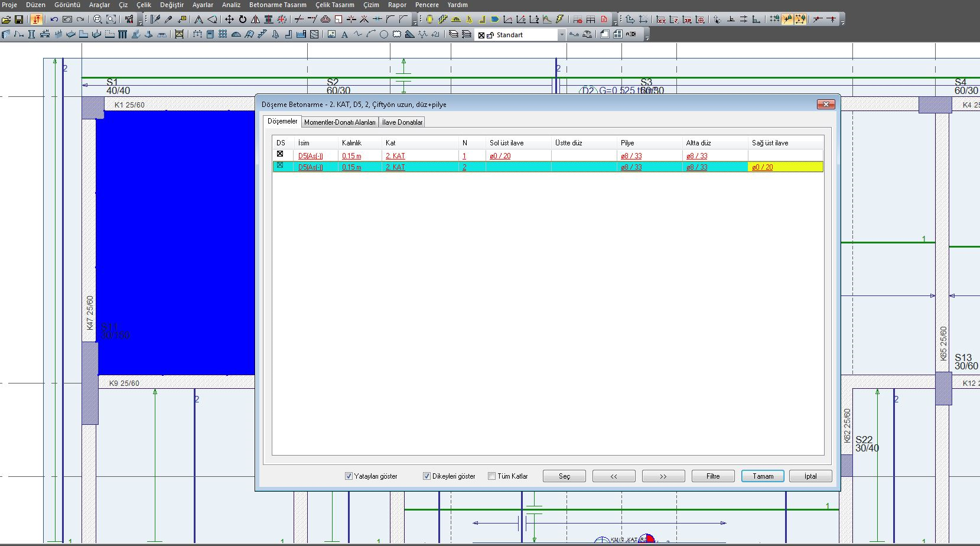Expand the overflow arrow of the first toolbar group

pyautogui.click(x=140, y=22)
